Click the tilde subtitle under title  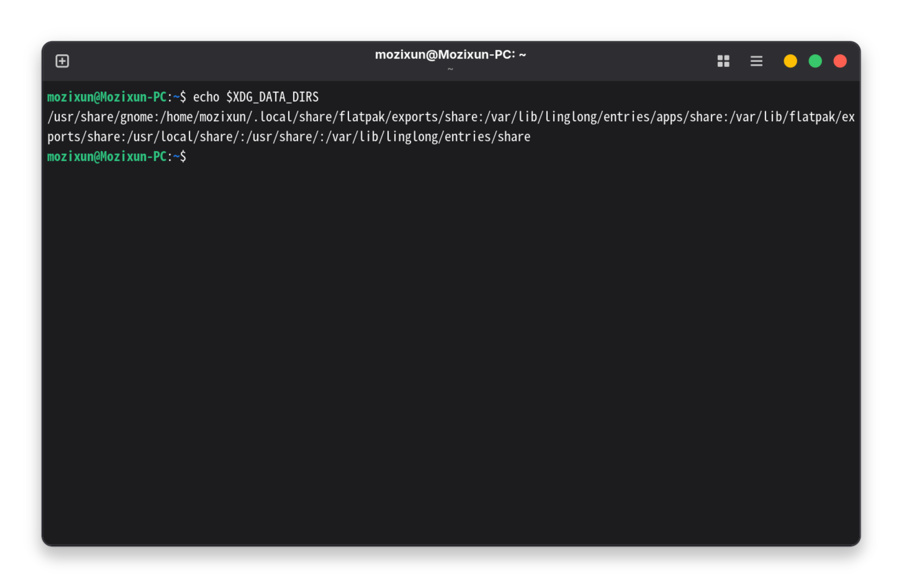(450, 69)
